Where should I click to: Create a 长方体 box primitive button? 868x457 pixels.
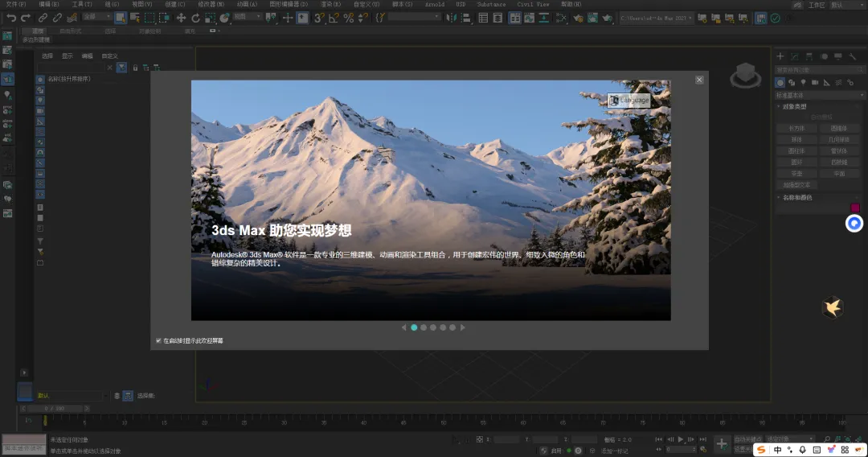coord(796,128)
